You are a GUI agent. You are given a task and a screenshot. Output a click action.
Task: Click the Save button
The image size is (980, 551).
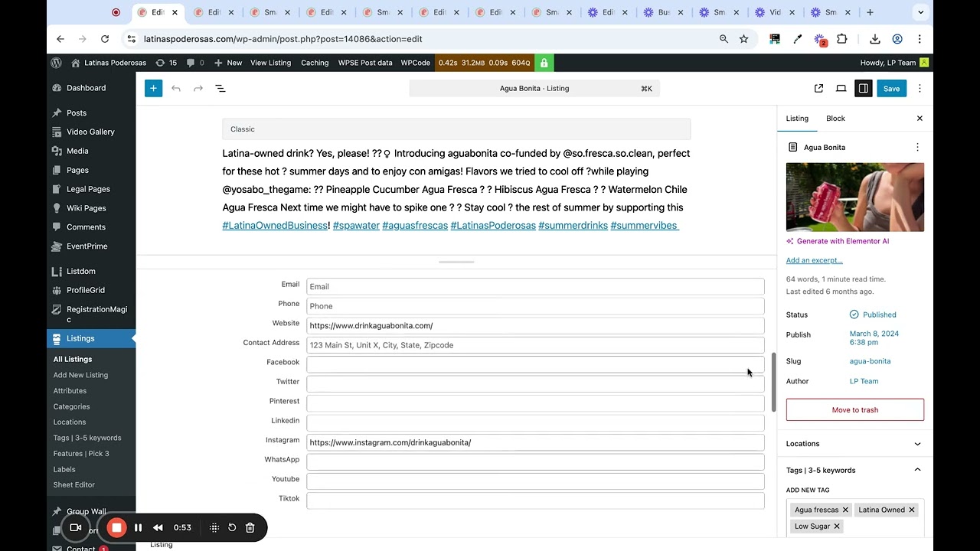(891, 88)
